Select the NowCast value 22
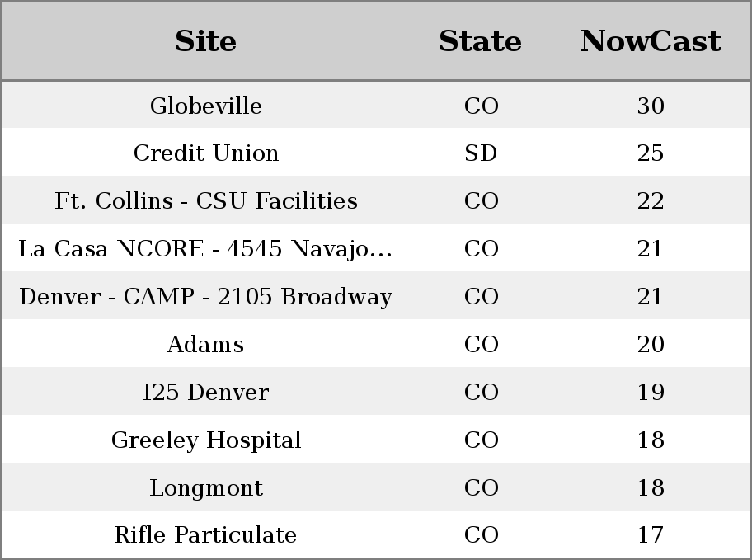 click(x=651, y=200)
